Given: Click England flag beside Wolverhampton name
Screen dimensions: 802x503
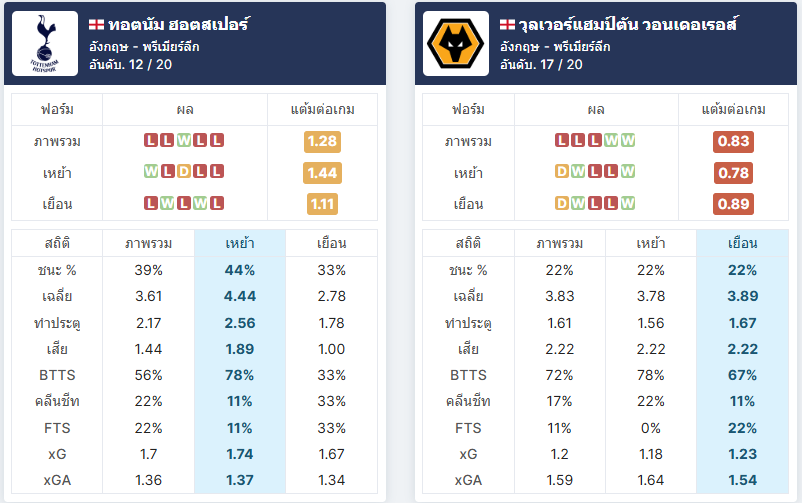Looking at the screenshot, I should (507, 25).
